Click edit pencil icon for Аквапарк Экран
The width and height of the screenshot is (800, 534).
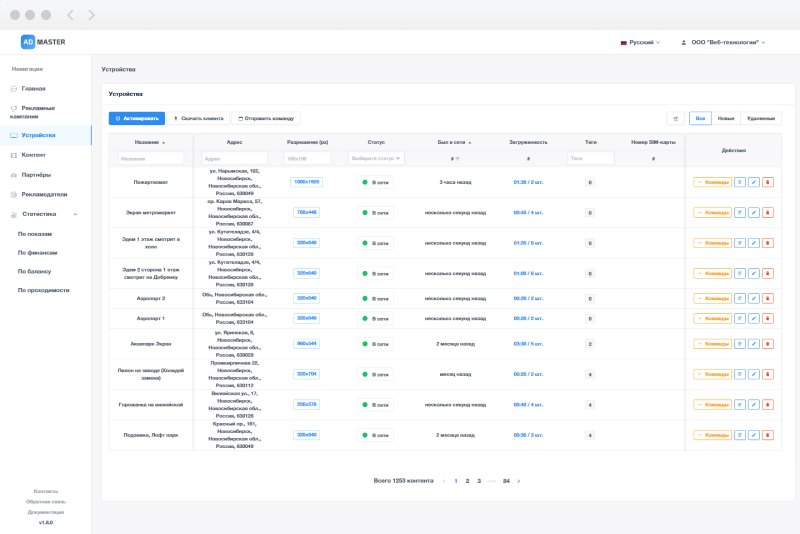[754, 344]
